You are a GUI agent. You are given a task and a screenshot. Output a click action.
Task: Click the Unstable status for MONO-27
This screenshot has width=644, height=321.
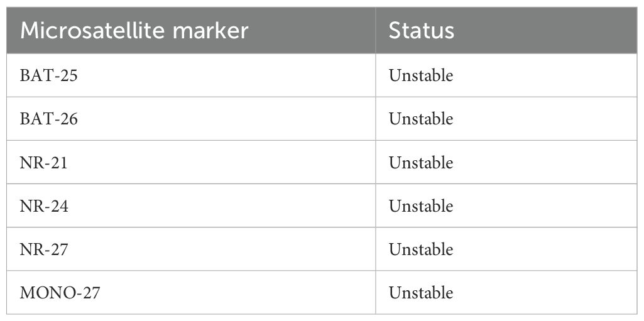pyautogui.click(x=420, y=293)
